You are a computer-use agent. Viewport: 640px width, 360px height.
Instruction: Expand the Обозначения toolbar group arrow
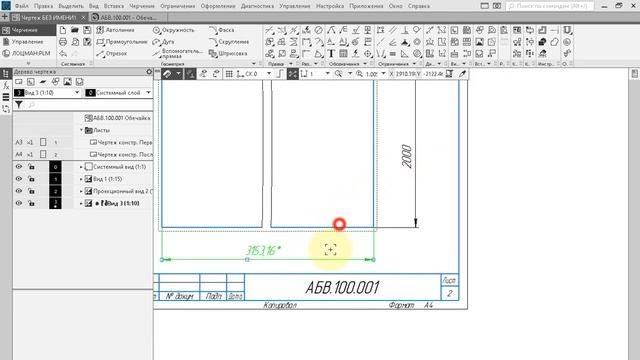click(x=364, y=64)
